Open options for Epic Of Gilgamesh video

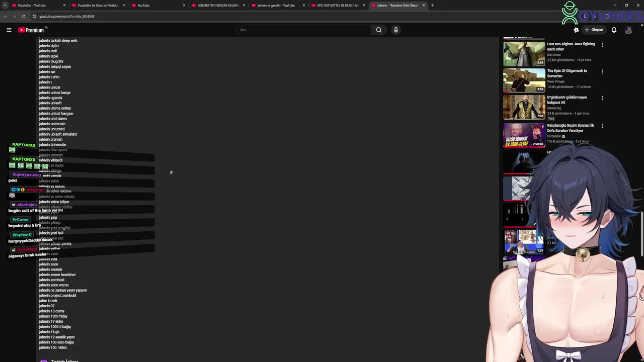click(602, 71)
